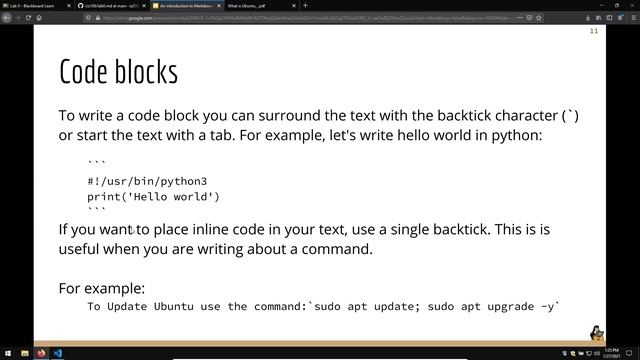
Task: Open the Windows notification center
Action: 629,353
